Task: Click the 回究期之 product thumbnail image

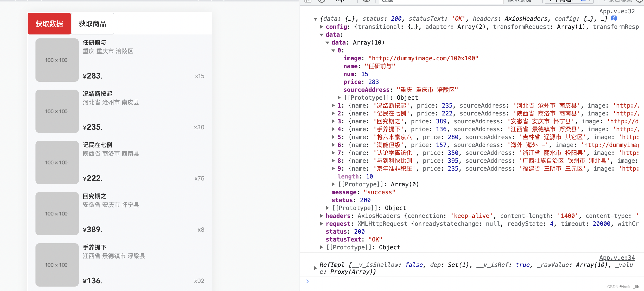Action: point(57,213)
